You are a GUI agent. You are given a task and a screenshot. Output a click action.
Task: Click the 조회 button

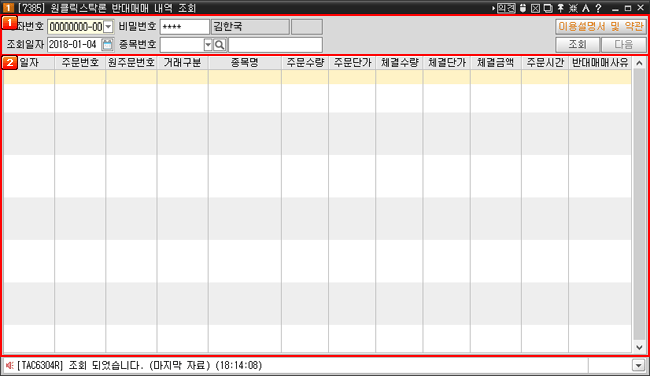[577, 44]
